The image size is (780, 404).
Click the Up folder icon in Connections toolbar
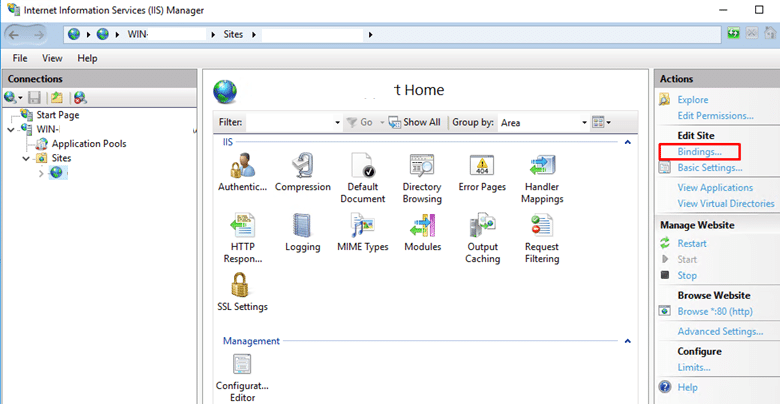[x=57, y=98]
